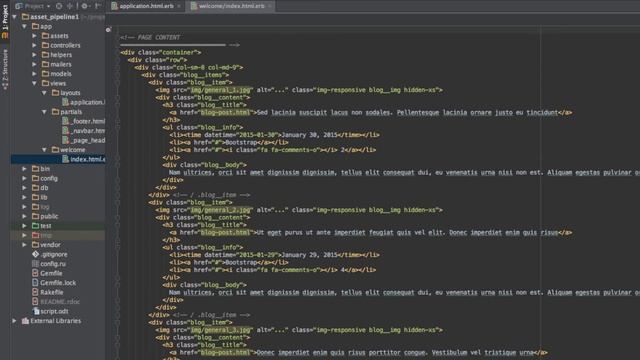Screen dimensions: 640x360
Task: Expand the mailers folder arrow
Action: coord(35,64)
